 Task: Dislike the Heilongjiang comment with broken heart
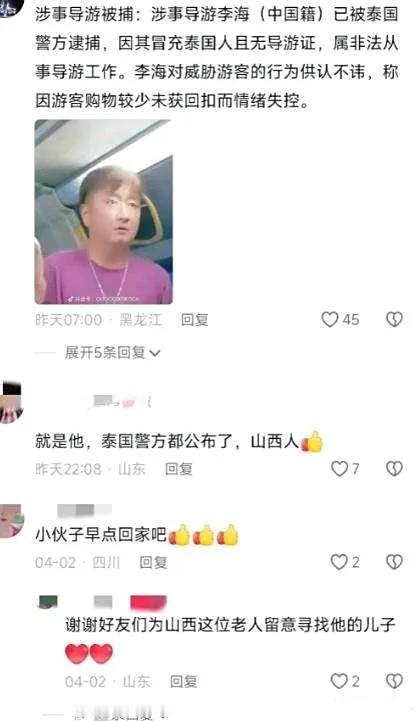[x=394, y=319]
